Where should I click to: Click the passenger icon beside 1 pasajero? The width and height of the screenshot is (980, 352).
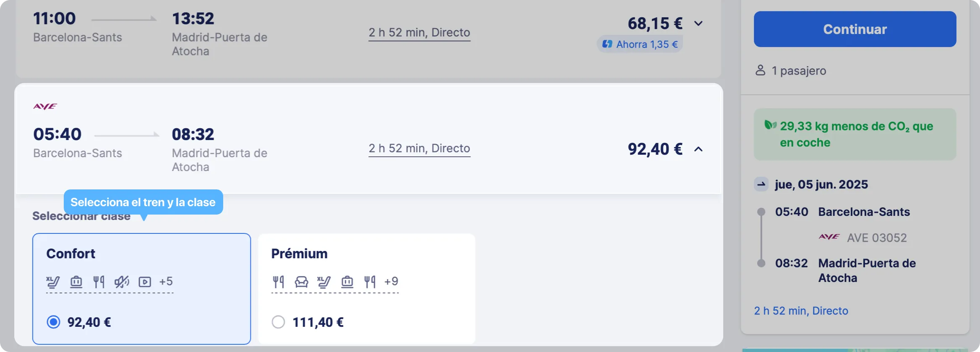click(x=760, y=70)
